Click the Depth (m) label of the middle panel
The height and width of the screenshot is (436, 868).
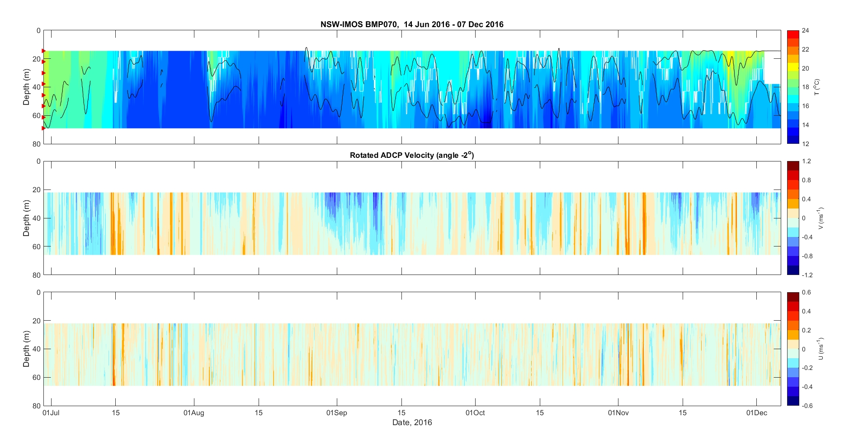tap(26, 218)
